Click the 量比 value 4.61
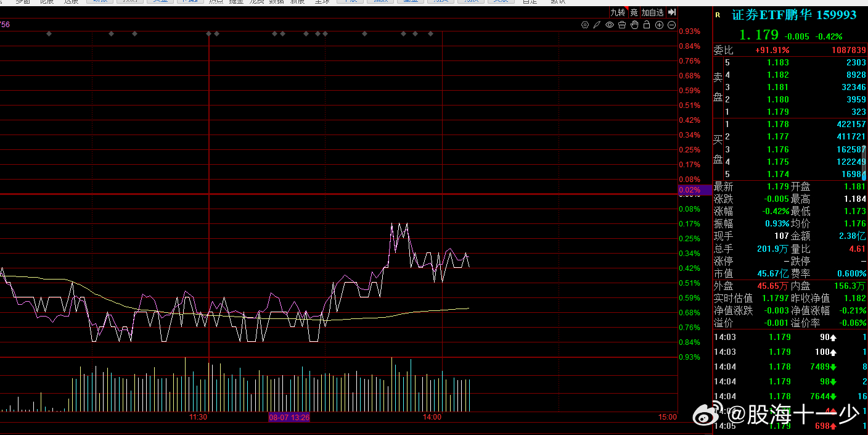 pyautogui.click(x=858, y=249)
